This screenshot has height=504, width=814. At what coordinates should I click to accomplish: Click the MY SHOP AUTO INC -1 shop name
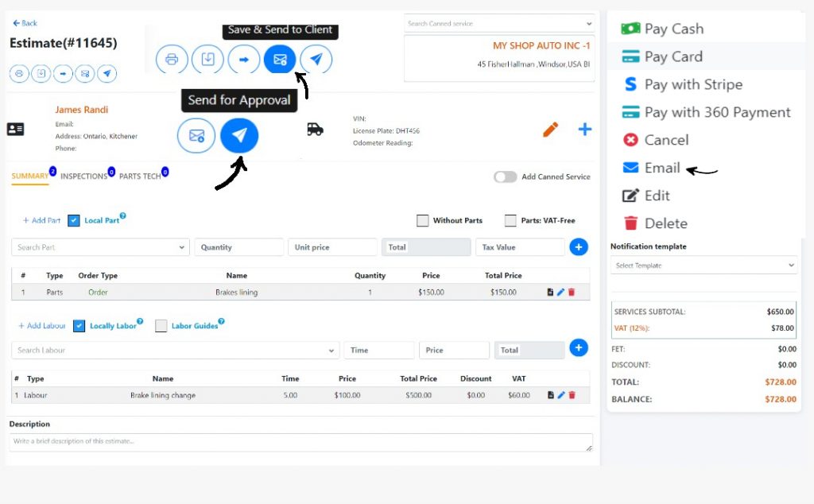[541, 45]
